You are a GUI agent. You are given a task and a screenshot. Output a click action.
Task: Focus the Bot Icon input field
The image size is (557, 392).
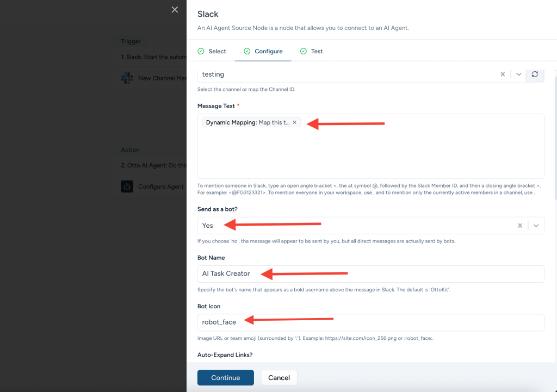370,322
